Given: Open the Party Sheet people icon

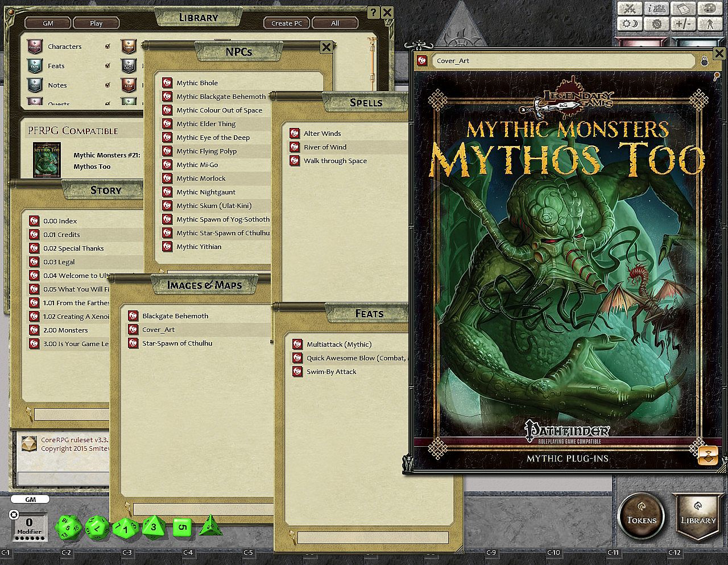Looking at the screenshot, I should click(x=656, y=9).
